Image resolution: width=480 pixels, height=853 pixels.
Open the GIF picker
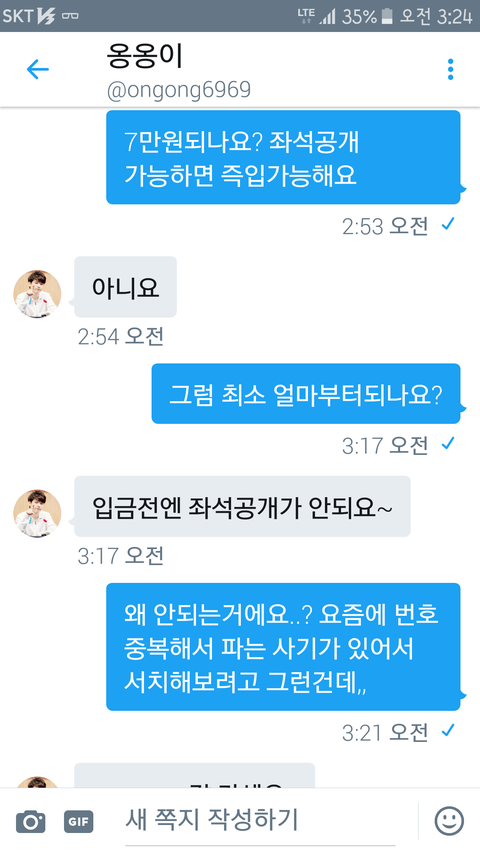(x=79, y=821)
